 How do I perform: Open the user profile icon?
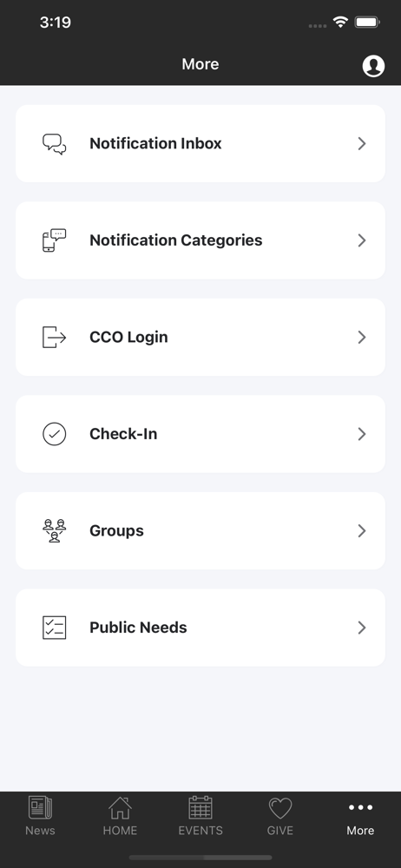click(x=373, y=66)
